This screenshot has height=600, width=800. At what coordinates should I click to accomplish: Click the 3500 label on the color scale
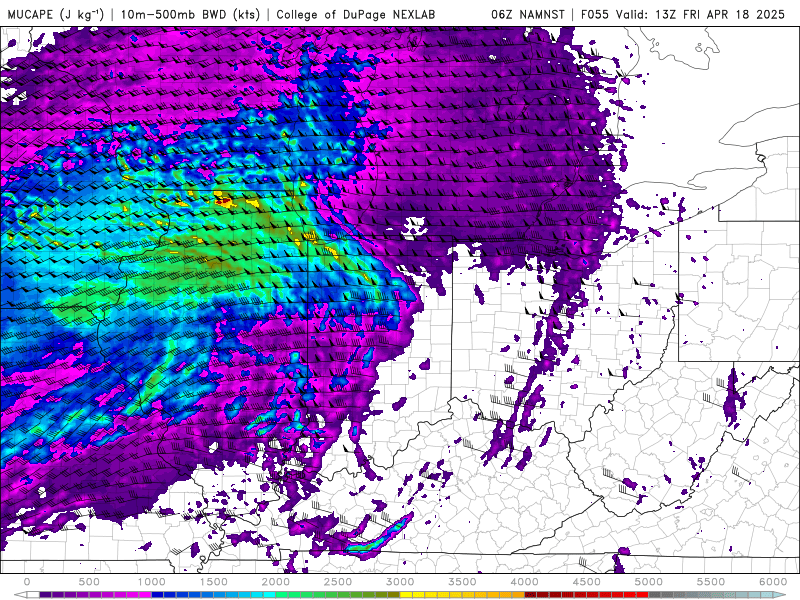pos(462,582)
